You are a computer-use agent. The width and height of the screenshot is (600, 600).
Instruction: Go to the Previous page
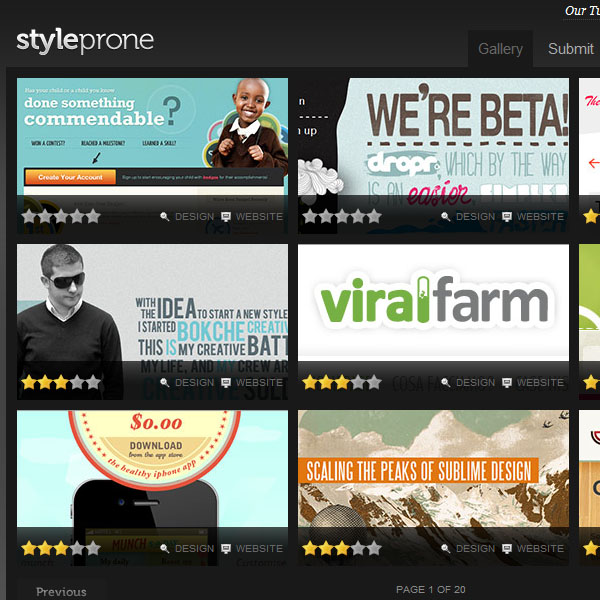(x=61, y=592)
